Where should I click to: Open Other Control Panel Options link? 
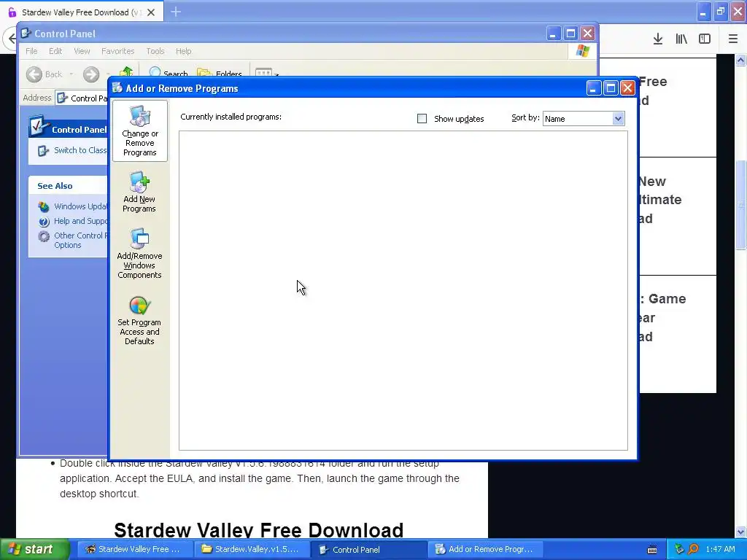click(x=80, y=240)
